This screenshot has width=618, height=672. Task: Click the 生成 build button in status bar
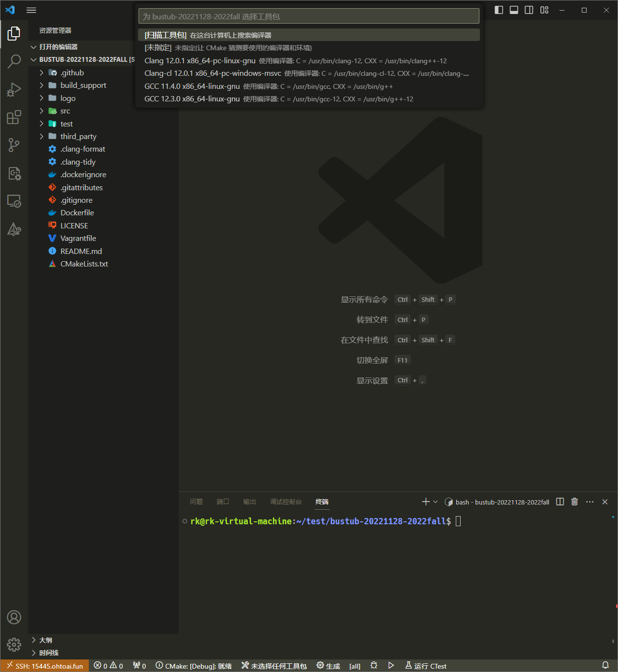coord(328,666)
